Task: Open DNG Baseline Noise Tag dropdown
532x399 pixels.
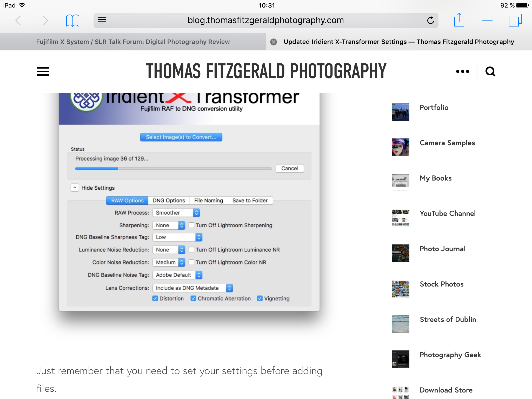Action: point(177,275)
